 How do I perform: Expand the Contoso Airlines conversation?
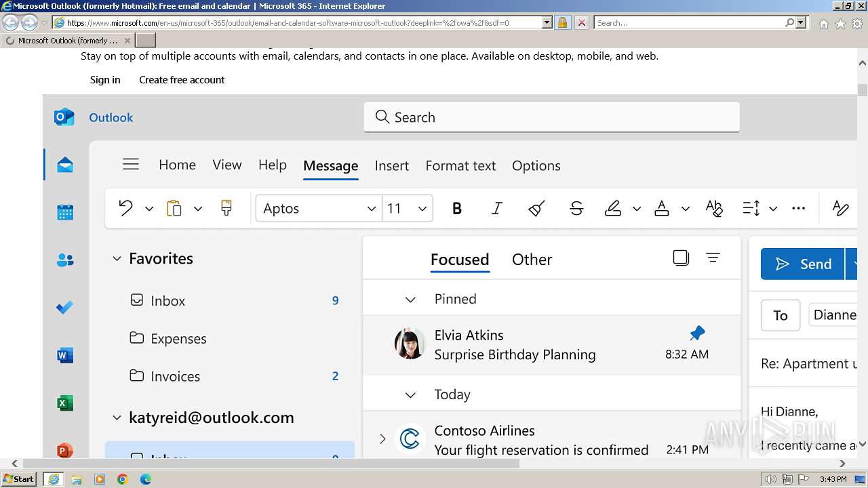pyautogui.click(x=382, y=439)
